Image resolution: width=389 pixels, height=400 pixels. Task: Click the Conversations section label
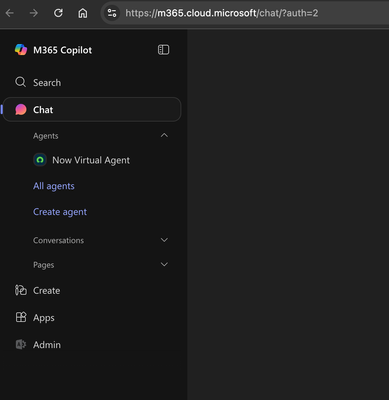click(58, 240)
